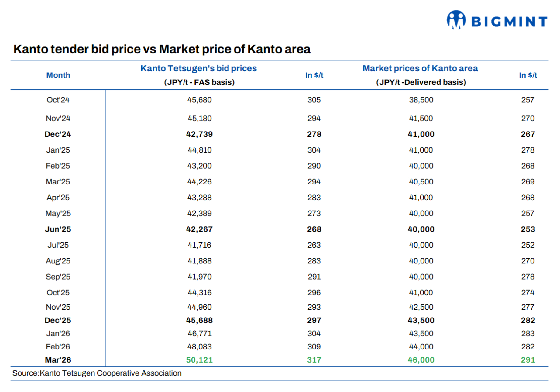Viewport: 560px width, 392px height.
Task: Select the JPY/t -Delivered basis subheader
Action: tap(421, 82)
